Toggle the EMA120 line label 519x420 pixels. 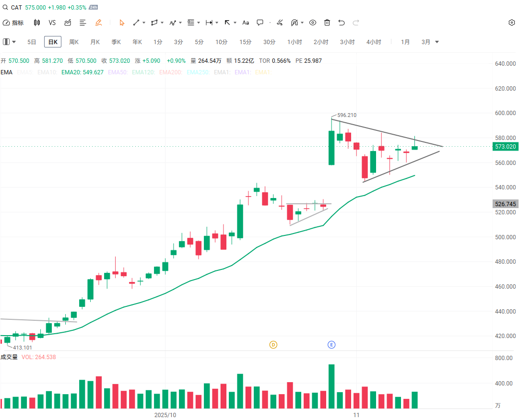tap(143, 72)
